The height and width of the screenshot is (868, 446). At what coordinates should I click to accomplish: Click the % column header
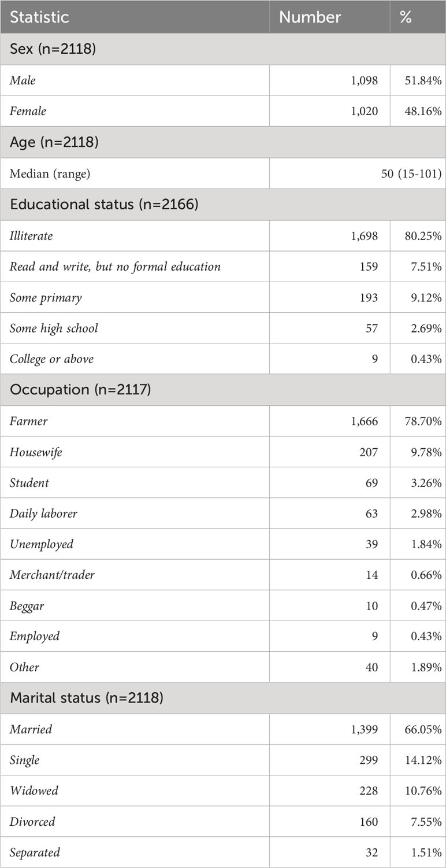pos(406,17)
